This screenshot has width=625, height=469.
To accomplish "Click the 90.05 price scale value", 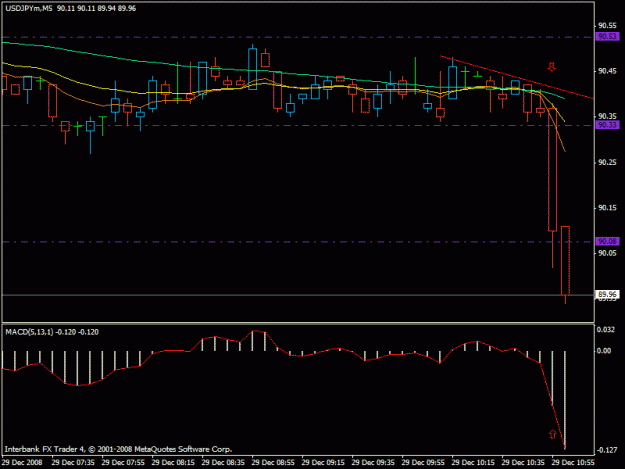I will tap(607, 253).
